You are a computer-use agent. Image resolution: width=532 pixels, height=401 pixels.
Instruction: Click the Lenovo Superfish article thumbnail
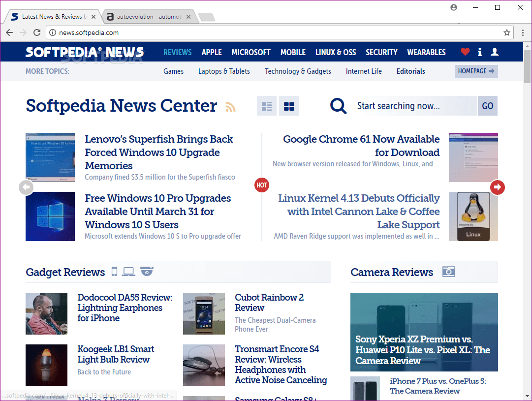tap(50, 157)
